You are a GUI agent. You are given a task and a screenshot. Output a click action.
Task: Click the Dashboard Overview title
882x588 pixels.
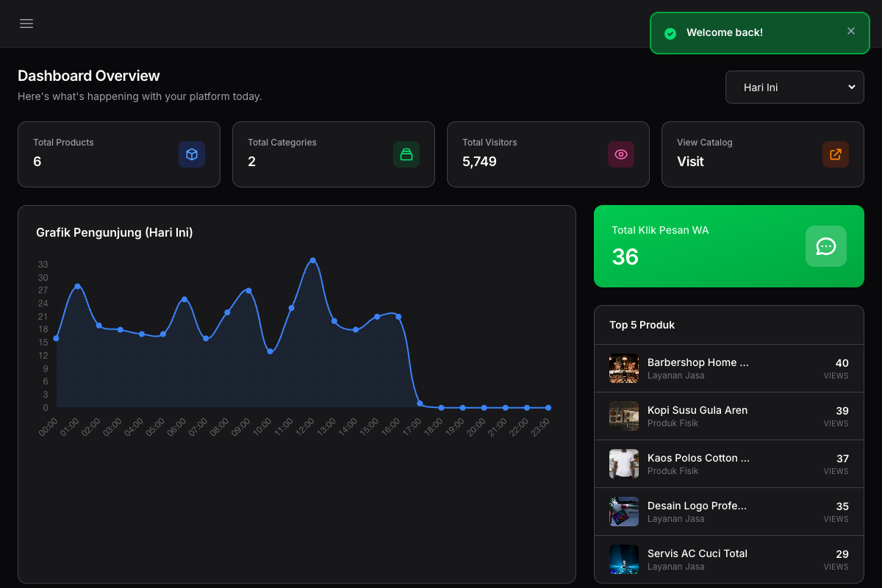[89, 76]
